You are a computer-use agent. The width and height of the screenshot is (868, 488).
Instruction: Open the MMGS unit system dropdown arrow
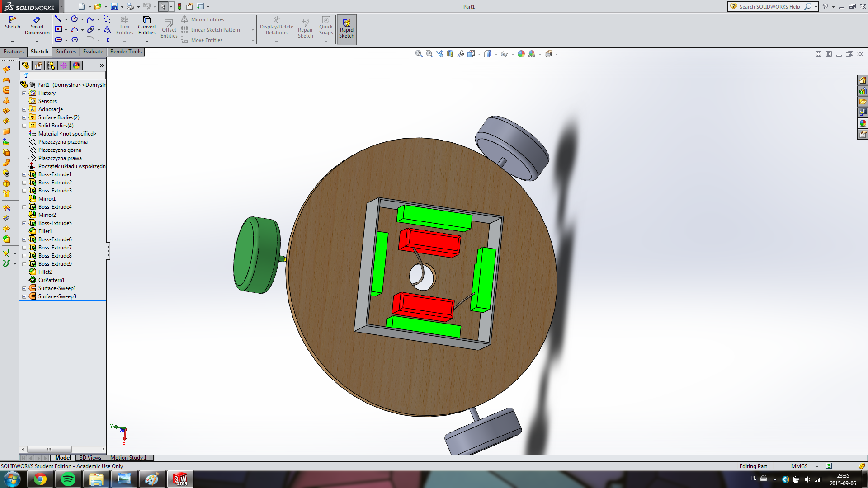coord(817,466)
